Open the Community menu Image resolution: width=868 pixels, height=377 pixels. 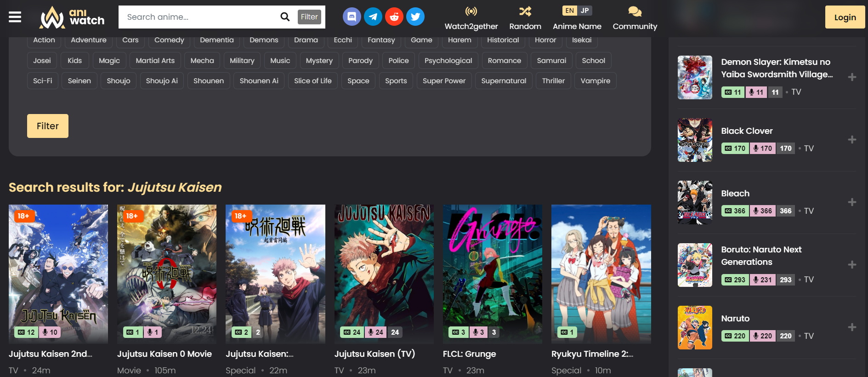point(635,18)
